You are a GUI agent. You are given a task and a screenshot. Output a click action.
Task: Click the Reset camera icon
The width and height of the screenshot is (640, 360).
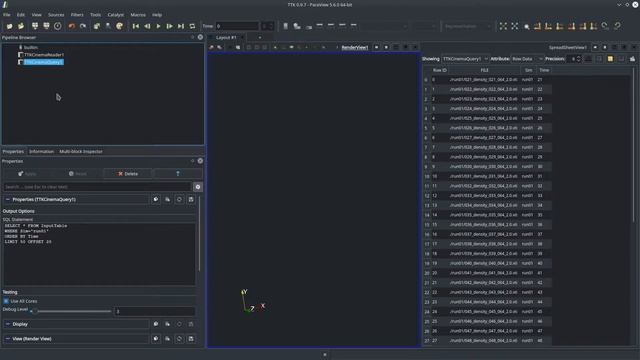503,26
